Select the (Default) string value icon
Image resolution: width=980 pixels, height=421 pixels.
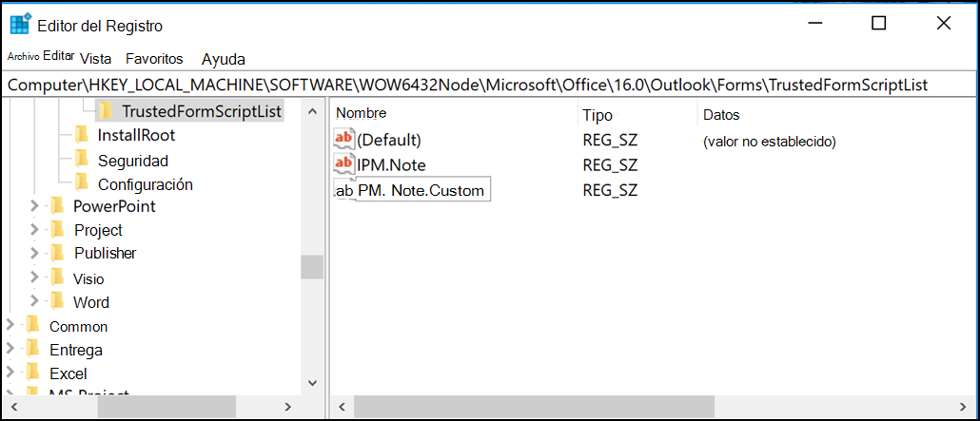344,140
